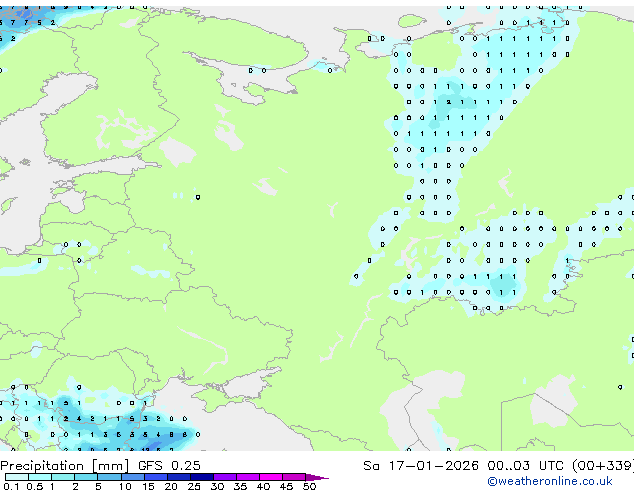Select the 15–20 mm legend swatch
This screenshot has width=634, height=490.
156,477
